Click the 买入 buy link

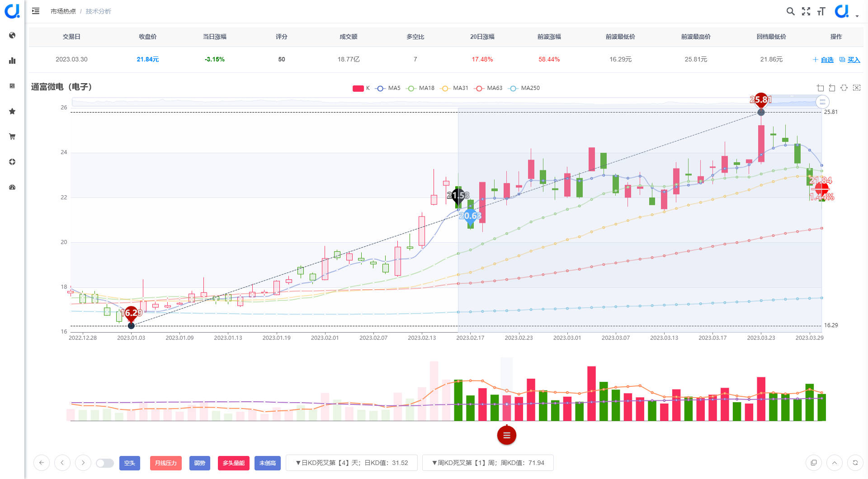(x=850, y=60)
